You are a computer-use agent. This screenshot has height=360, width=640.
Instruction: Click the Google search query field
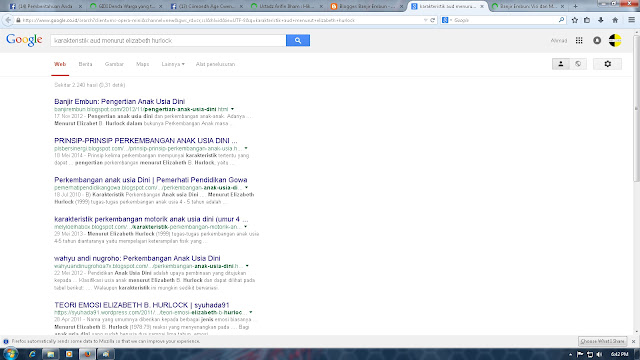coord(168,40)
